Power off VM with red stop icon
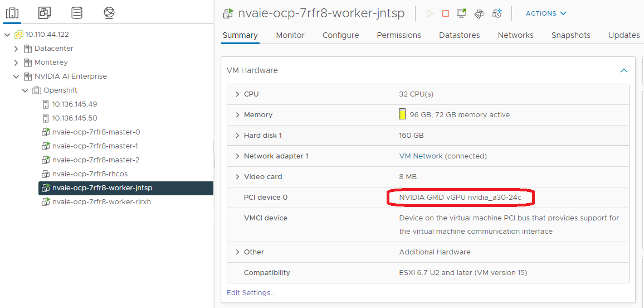644x308 pixels. (446, 13)
